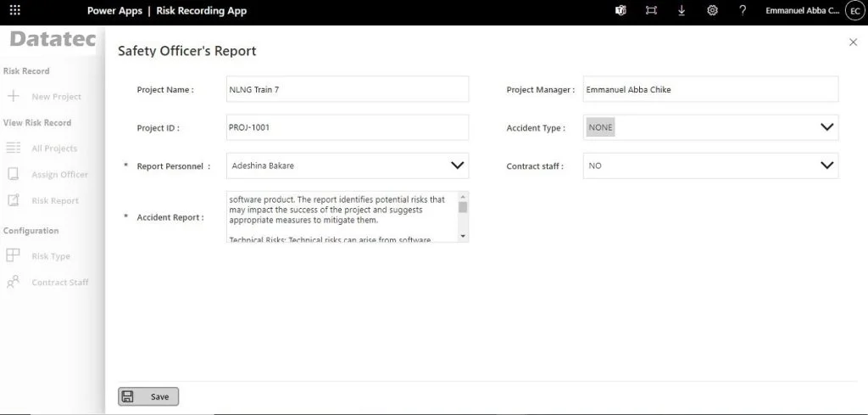Open the app launcher waffle icon
The width and height of the screenshot is (868, 415).
coord(14,11)
